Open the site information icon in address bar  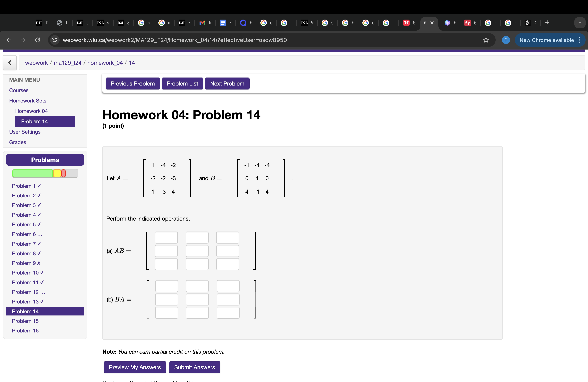[55, 40]
